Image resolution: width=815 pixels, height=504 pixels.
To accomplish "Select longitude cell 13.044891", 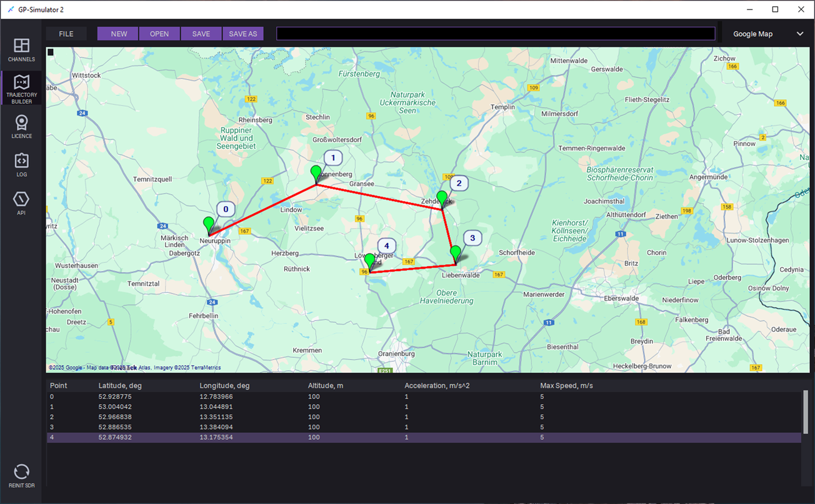I will click(216, 407).
